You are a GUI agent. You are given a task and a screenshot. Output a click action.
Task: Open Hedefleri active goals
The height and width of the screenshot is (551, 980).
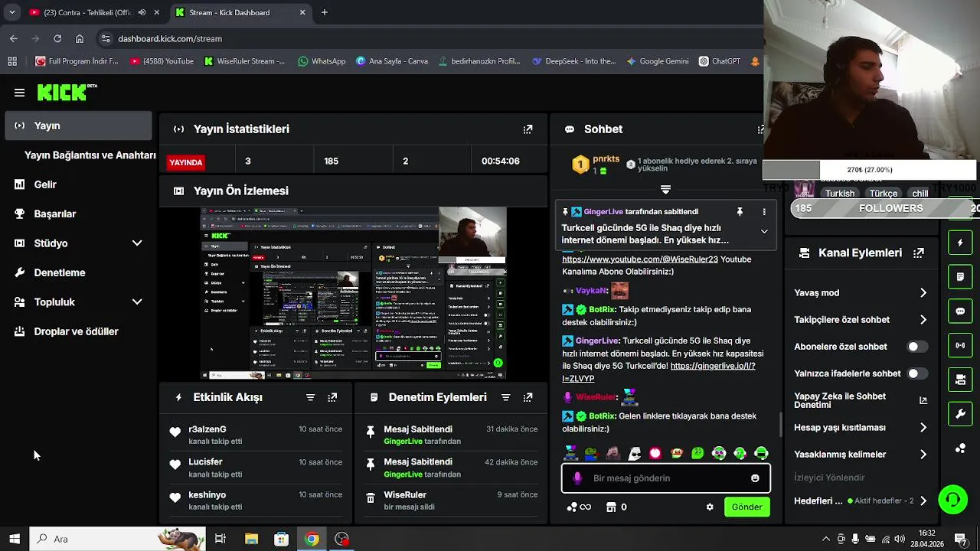(x=861, y=500)
